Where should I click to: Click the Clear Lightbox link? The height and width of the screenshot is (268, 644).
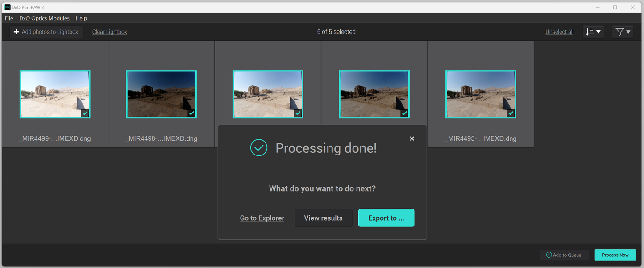pos(110,32)
